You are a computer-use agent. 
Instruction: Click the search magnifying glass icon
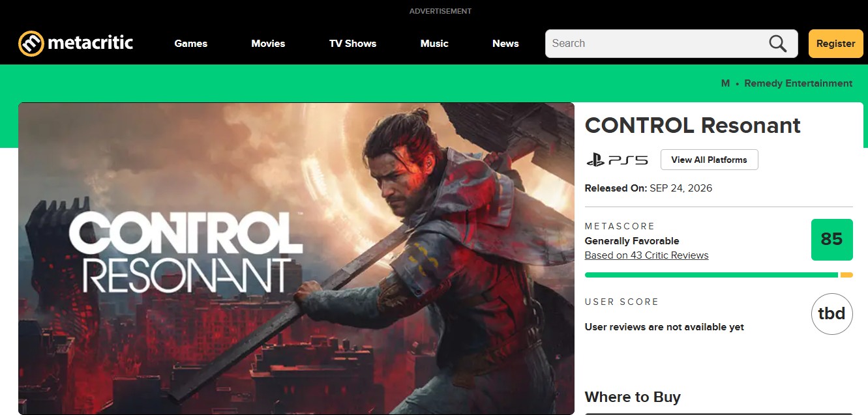(x=777, y=44)
